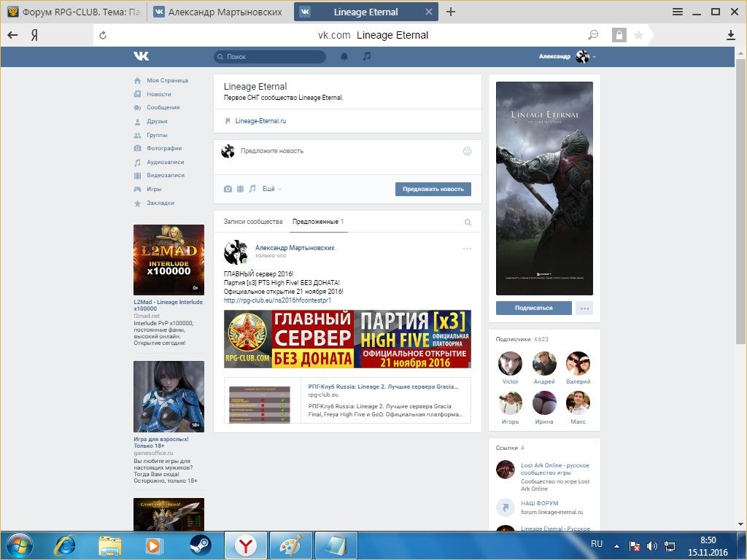Open the notifications bell icon
Image resolution: width=747 pixels, height=560 pixels.
click(x=344, y=56)
